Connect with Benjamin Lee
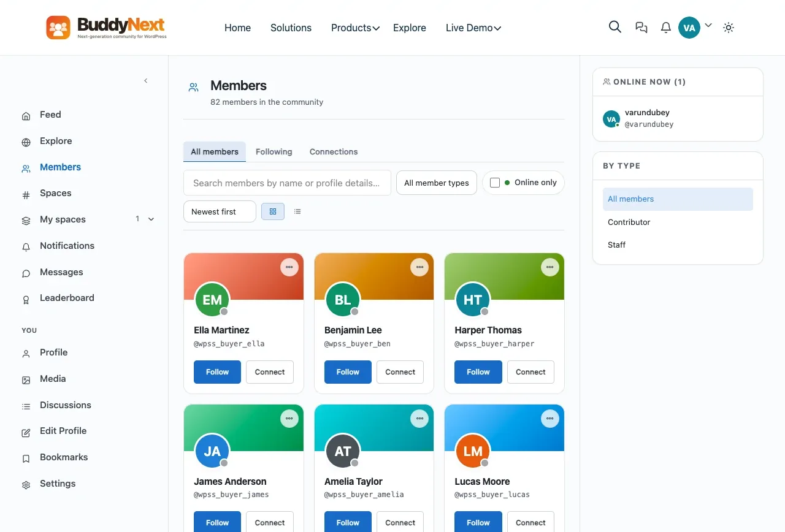This screenshot has width=785, height=532. point(400,372)
